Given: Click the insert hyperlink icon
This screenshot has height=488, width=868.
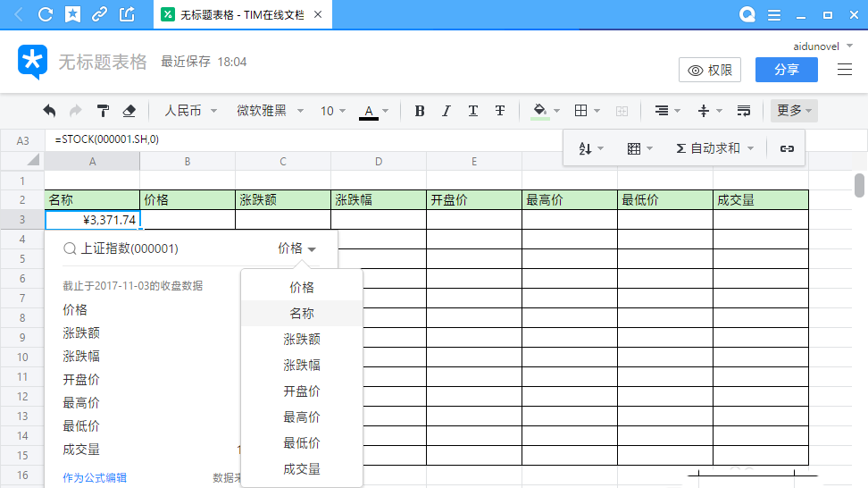Looking at the screenshot, I should point(787,148).
